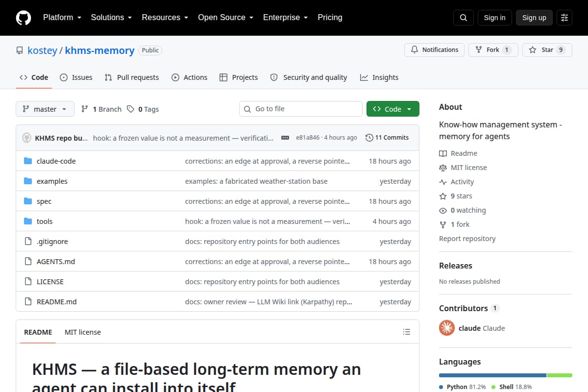The height and width of the screenshot is (392, 588).
Task: View the 11 Commits history
Action: 387,138
